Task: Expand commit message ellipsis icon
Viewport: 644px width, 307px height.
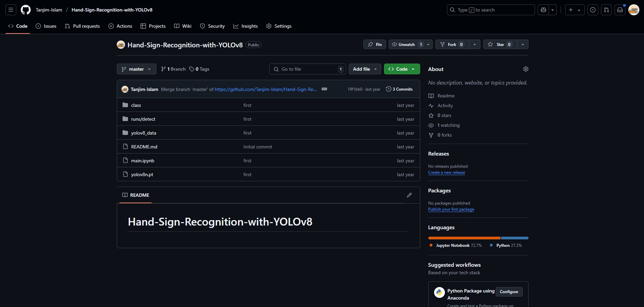Action: (324, 89)
